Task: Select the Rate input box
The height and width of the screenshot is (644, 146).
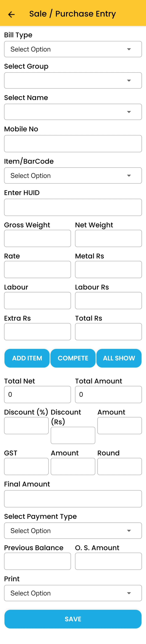Action: coord(37,270)
